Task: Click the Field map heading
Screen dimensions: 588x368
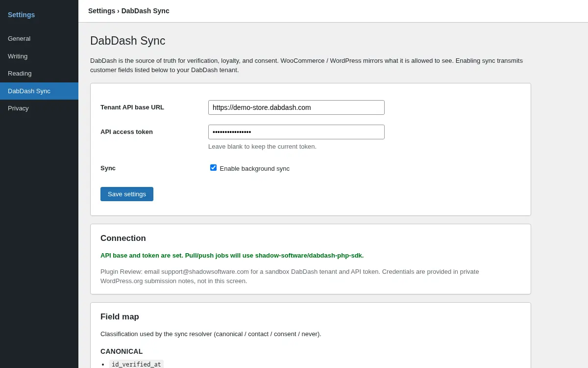Action: [120, 317]
